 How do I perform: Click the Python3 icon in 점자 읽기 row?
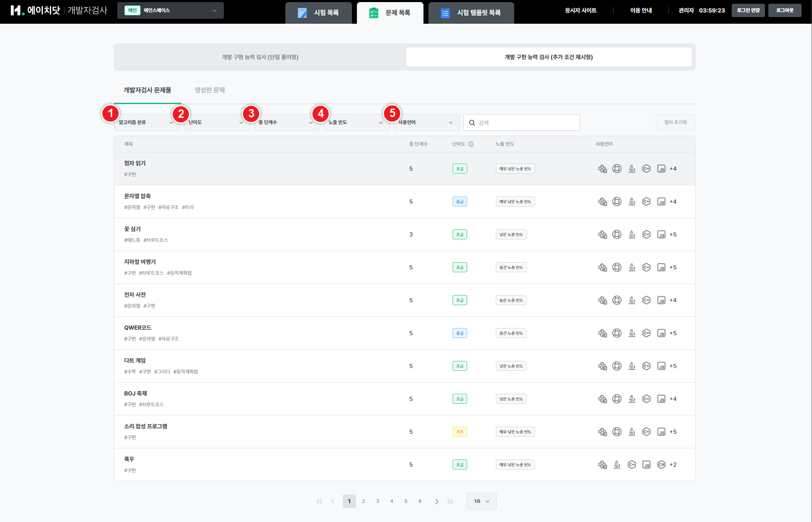tap(602, 169)
